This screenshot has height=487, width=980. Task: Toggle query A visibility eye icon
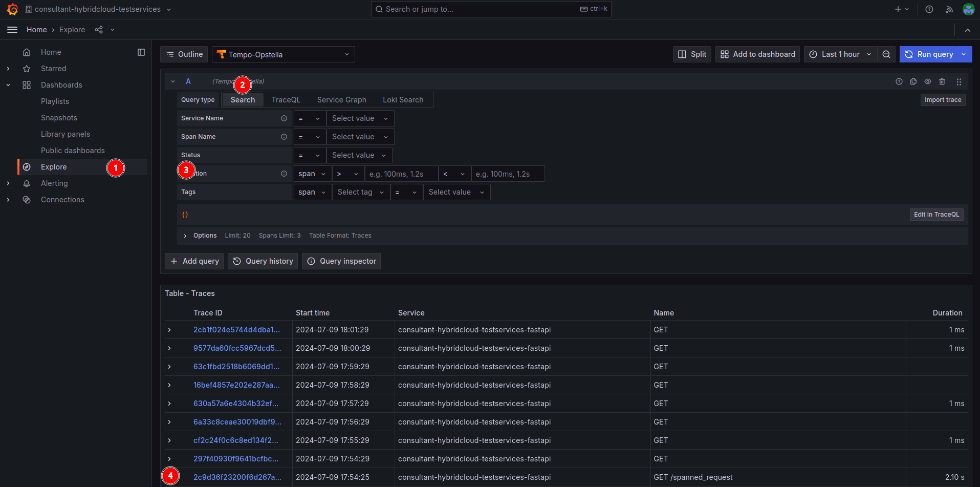(928, 81)
